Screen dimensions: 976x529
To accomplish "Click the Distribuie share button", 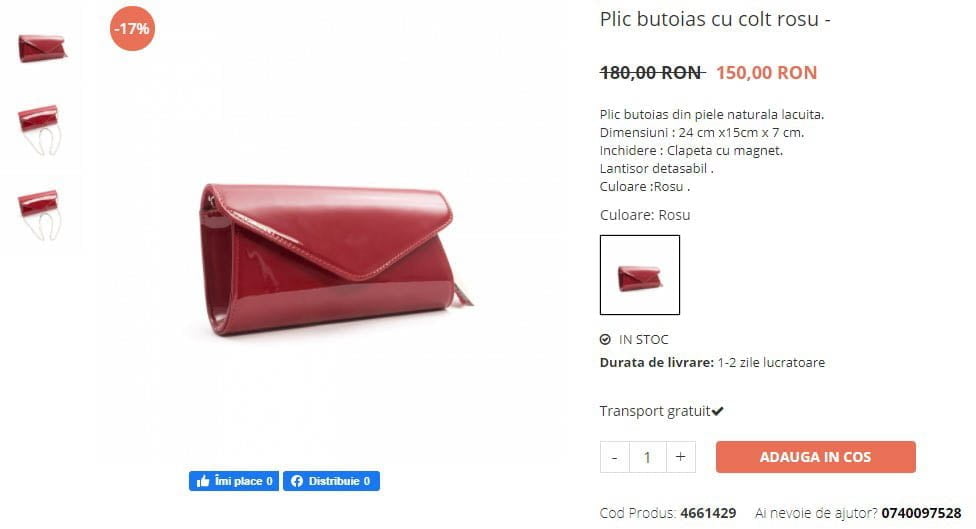I will pyautogui.click(x=331, y=481).
